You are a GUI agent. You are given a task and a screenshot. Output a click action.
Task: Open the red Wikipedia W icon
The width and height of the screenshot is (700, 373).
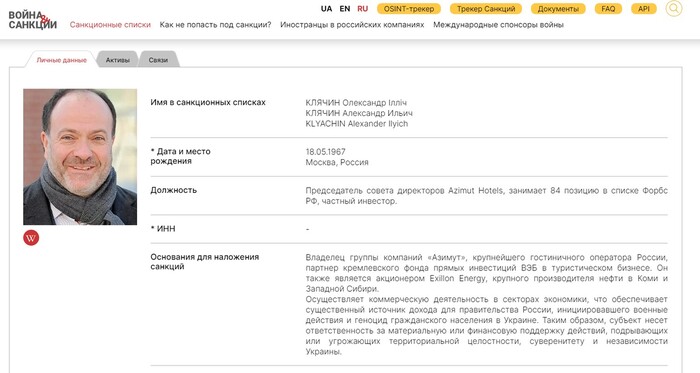click(x=31, y=238)
